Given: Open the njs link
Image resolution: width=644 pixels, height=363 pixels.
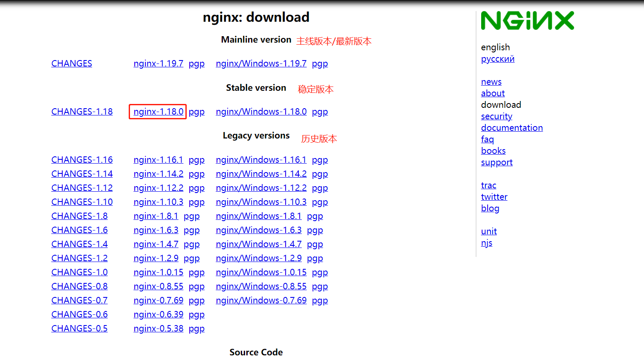Looking at the screenshot, I should 486,243.
